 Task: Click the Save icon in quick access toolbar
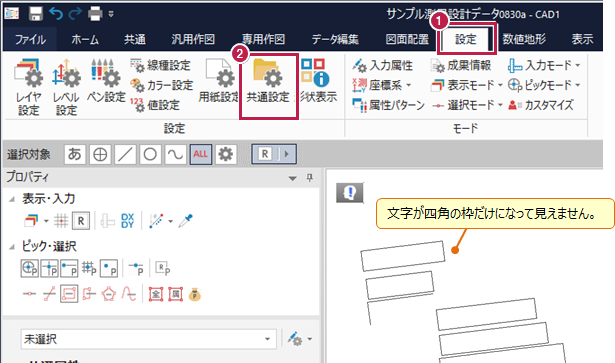36,14
